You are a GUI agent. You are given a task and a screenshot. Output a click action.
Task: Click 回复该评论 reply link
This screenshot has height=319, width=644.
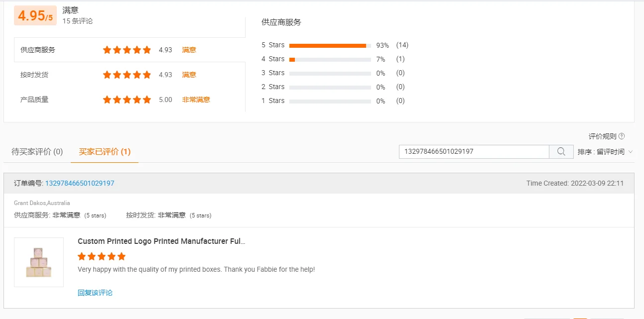click(95, 293)
